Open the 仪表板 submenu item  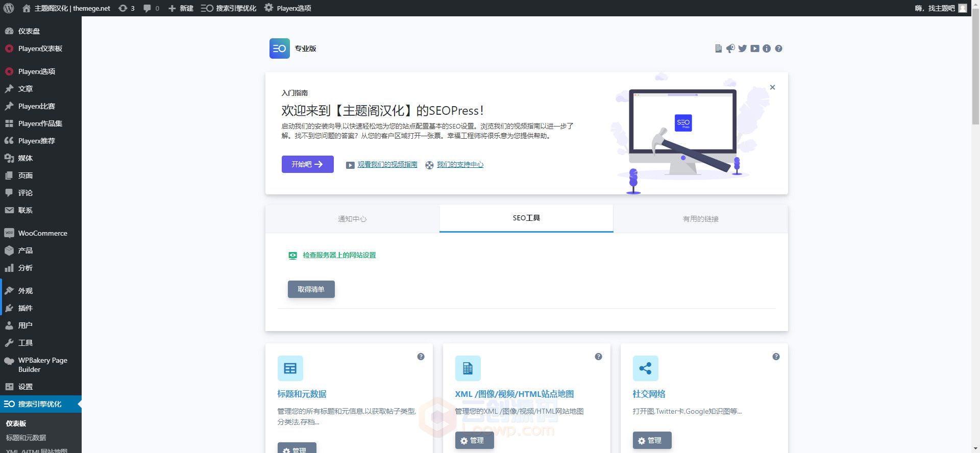pyautogui.click(x=16, y=423)
